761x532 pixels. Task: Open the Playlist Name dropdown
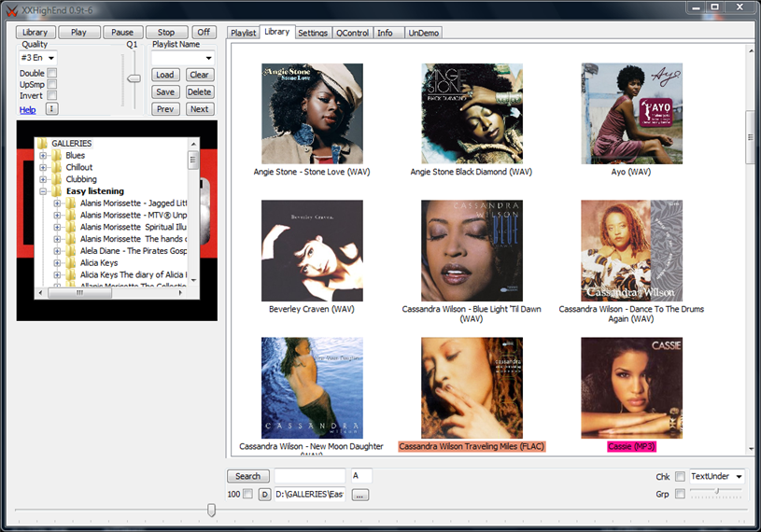click(182, 58)
